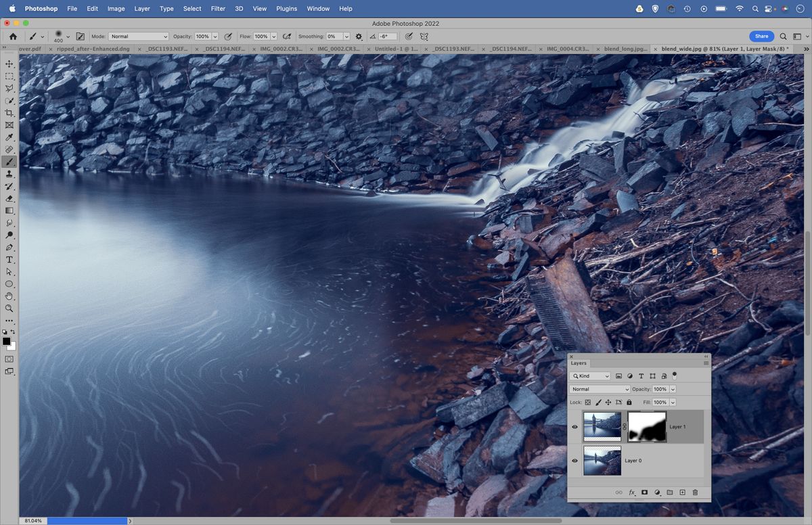Select the Crop tool
The height and width of the screenshot is (525, 812).
point(9,113)
